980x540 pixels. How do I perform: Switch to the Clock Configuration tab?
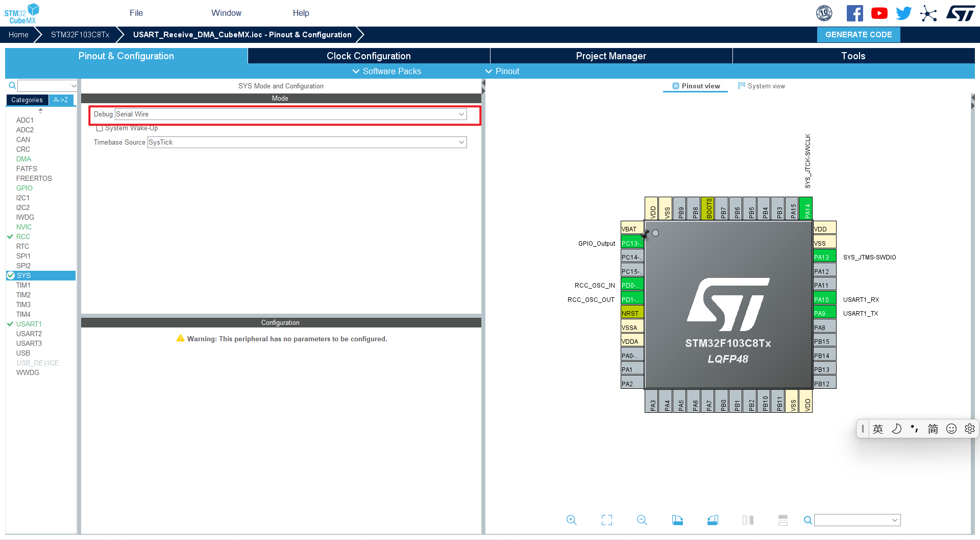tap(369, 56)
